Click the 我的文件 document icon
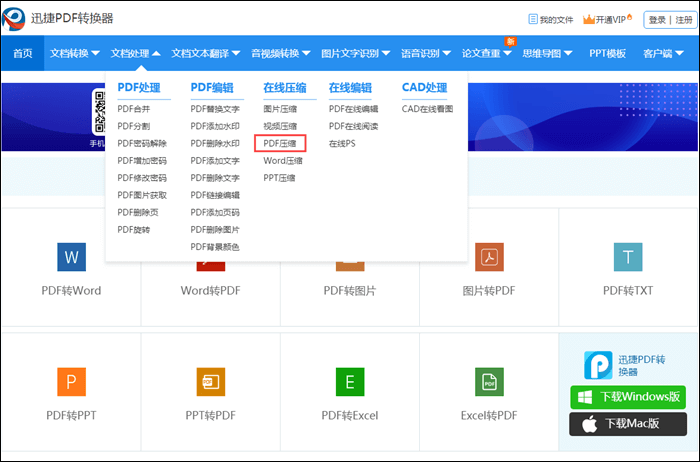 (533, 19)
